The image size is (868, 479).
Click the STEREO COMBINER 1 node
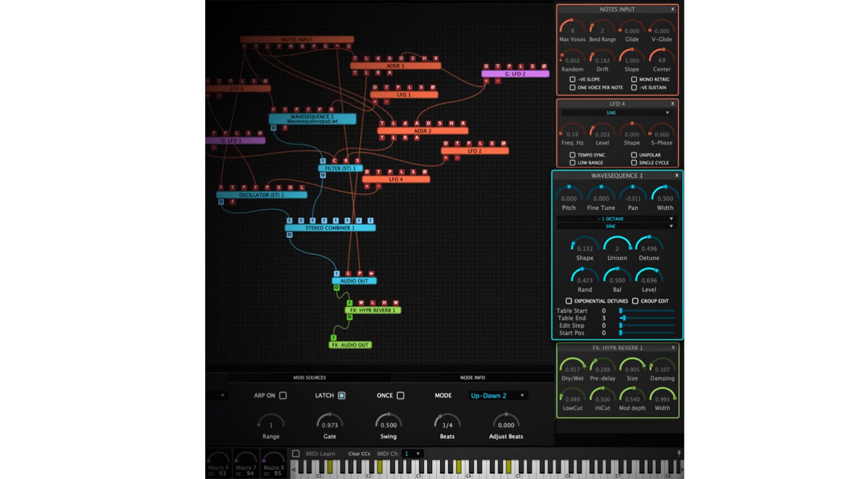tap(330, 228)
